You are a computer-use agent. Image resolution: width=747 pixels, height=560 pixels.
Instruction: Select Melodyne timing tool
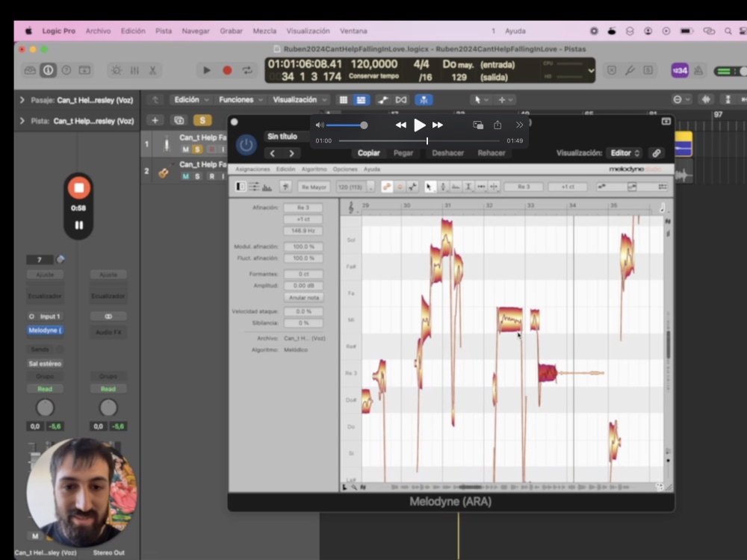481,187
